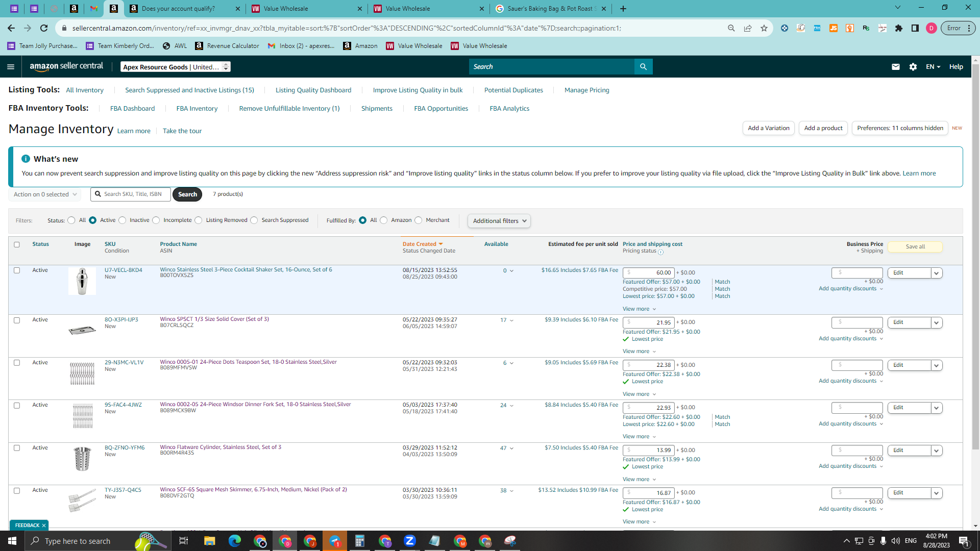Image resolution: width=980 pixels, height=551 pixels.
Task: Open the Windows Start menu
Action: 12,541
